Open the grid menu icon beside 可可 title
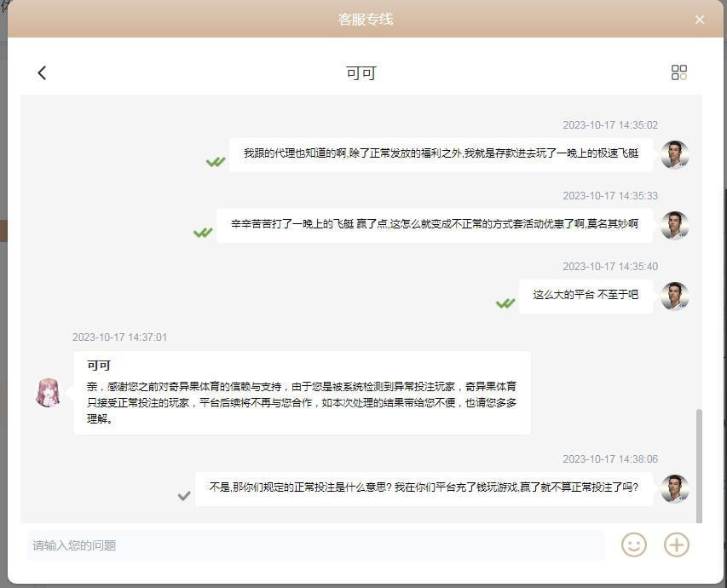The image size is (727, 588). [678, 72]
